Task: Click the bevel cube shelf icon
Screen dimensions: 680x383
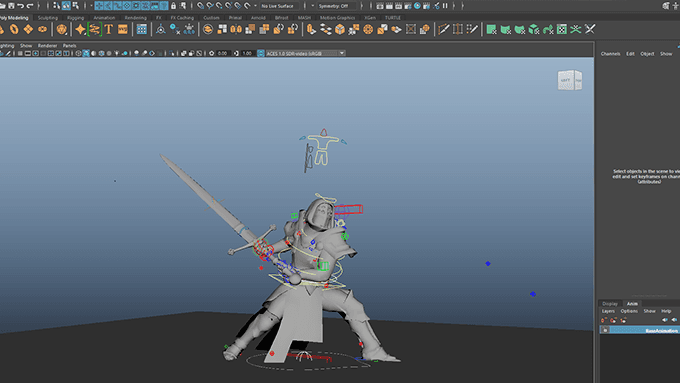Action: (340, 29)
